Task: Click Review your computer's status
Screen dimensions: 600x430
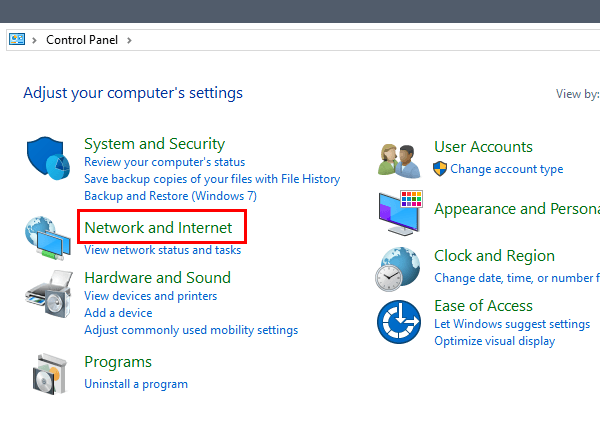Action: (165, 162)
